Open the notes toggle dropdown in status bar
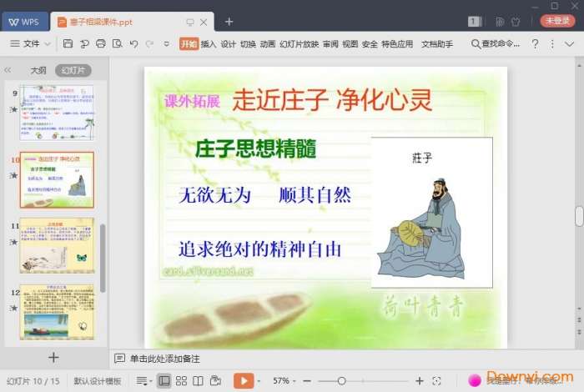584x392 pixels. tap(143, 381)
